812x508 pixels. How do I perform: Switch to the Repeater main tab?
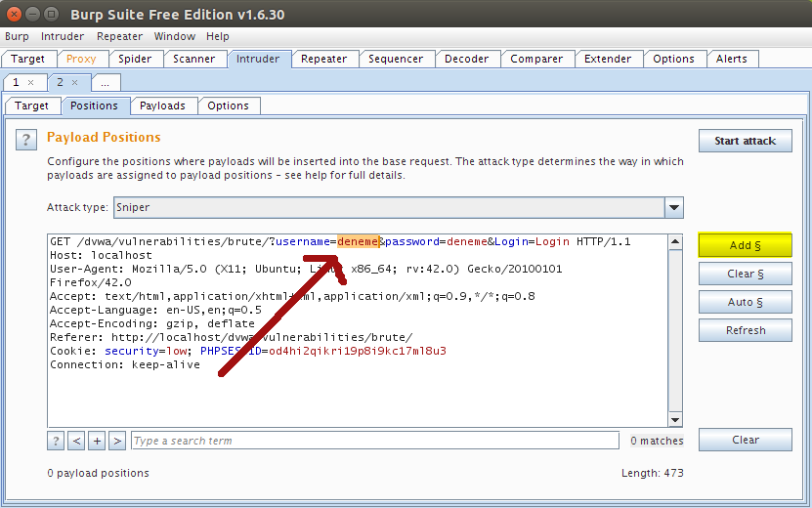(x=324, y=59)
